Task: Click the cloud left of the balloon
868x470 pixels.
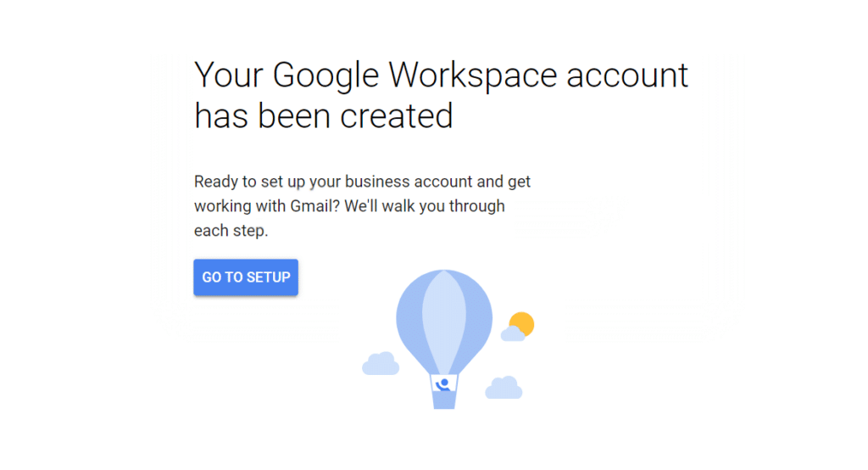Action: (381, 364)
